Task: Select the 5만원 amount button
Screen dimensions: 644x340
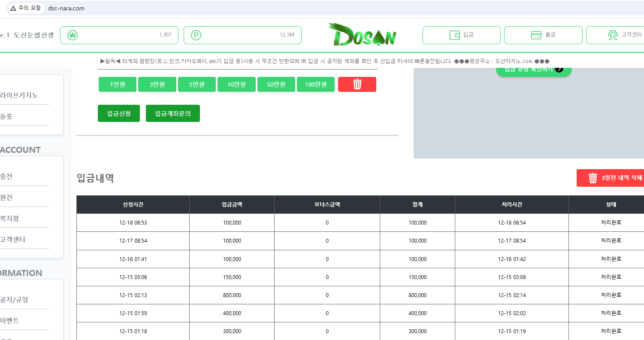Action: (197, 85)
